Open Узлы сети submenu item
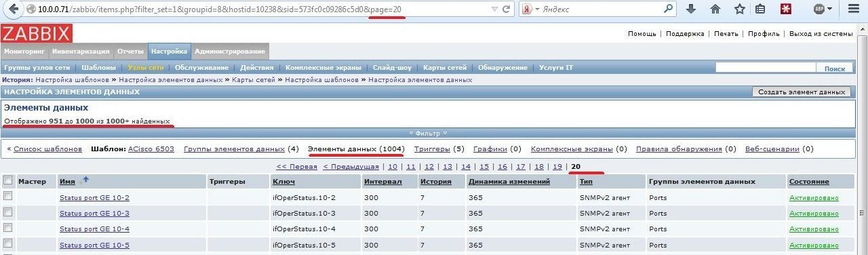Image resolution: width=868 pixels, height=255 pixels. [146, 68]
